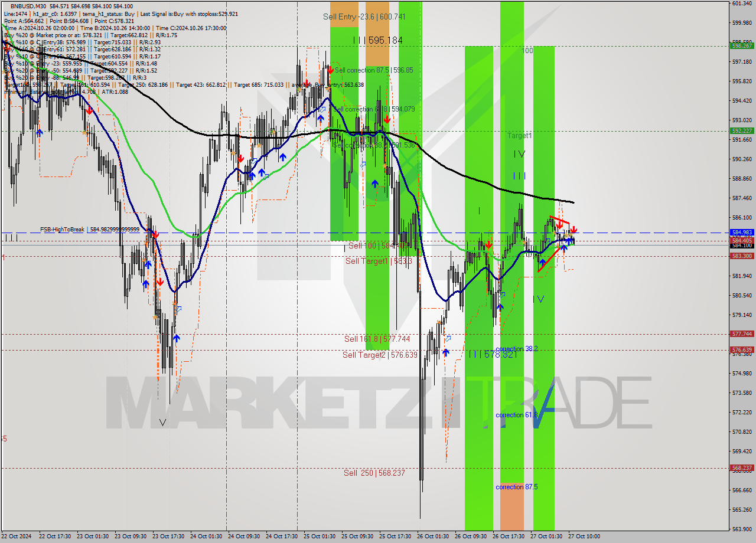Click the blue correction 87.5 label
Viewport: 756px width, 543px height.
(517, 487)
